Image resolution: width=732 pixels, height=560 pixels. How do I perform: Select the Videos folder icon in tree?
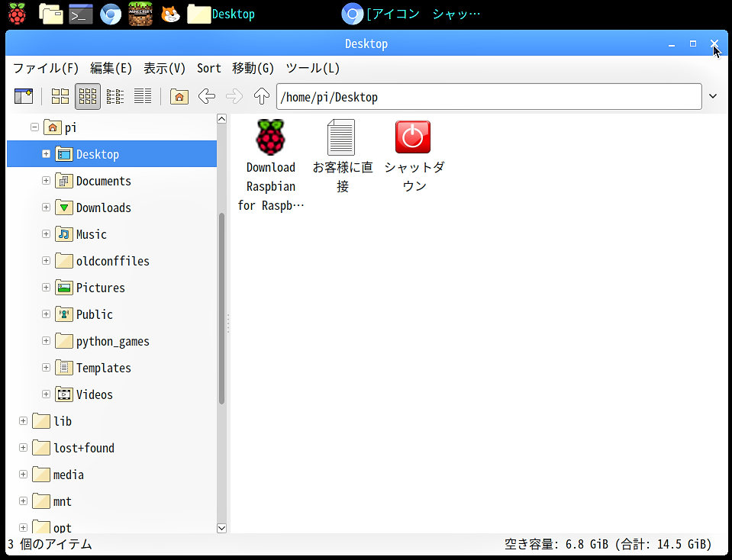[64, 394]
